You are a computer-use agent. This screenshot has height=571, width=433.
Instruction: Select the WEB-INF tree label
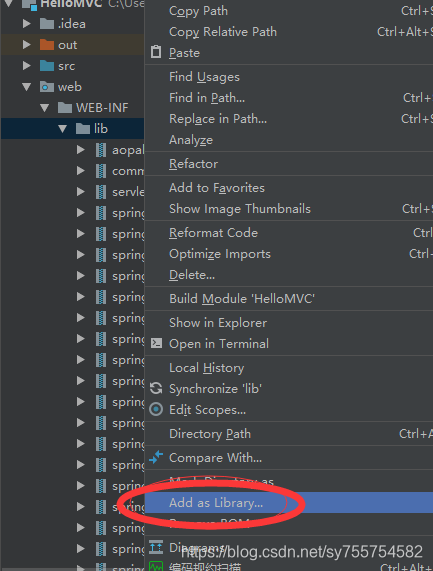tap(102, 108)
